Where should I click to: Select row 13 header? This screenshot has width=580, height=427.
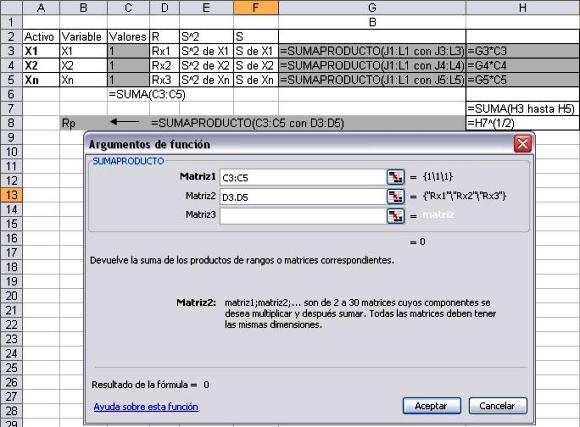11,195
